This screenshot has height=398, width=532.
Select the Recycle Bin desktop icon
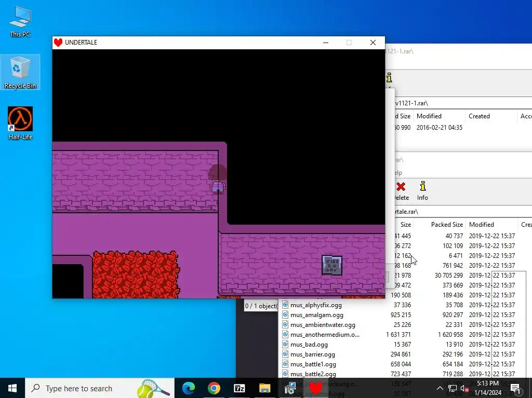[x=20, y=72]
